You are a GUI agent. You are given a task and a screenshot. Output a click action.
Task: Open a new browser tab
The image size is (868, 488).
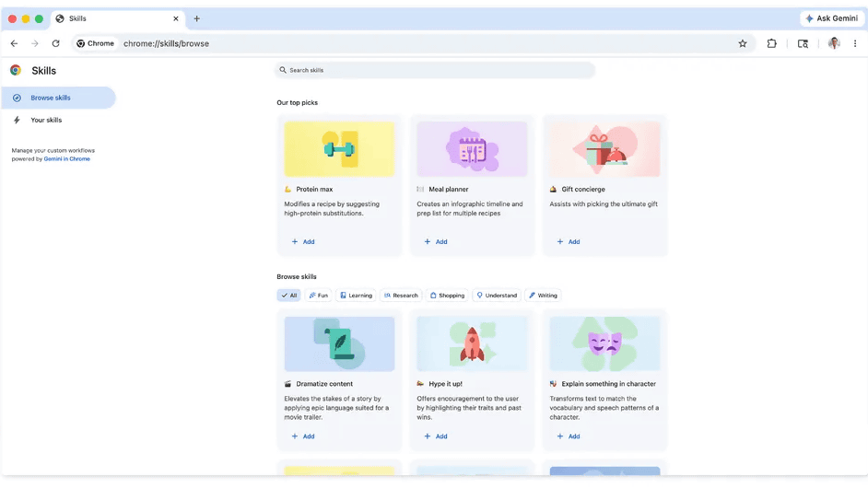coord(196,18)
